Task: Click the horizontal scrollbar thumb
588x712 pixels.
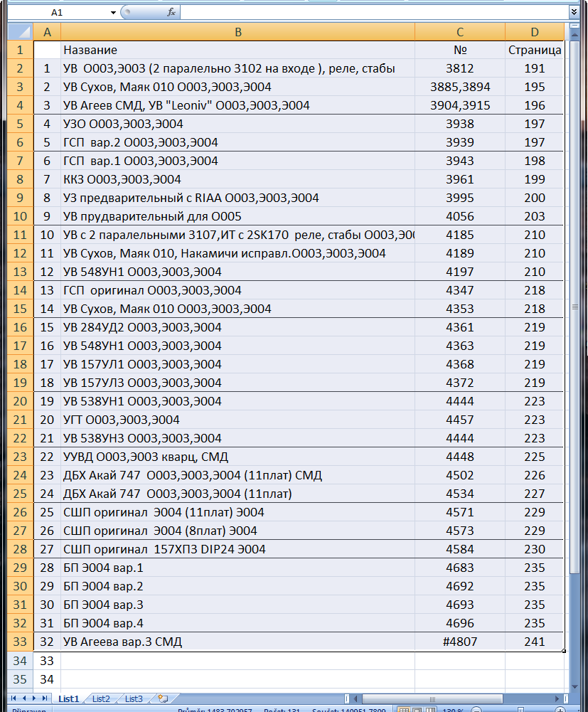Action: click(432, 698)
